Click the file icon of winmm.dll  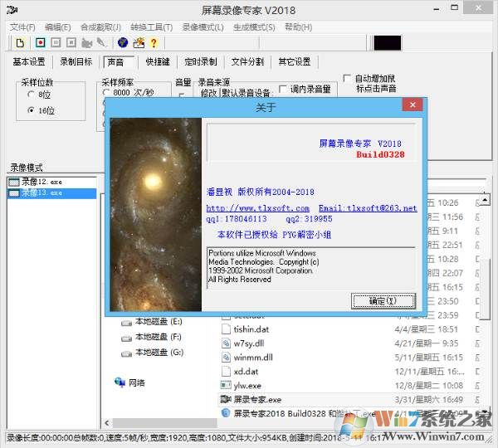point(226,358)
